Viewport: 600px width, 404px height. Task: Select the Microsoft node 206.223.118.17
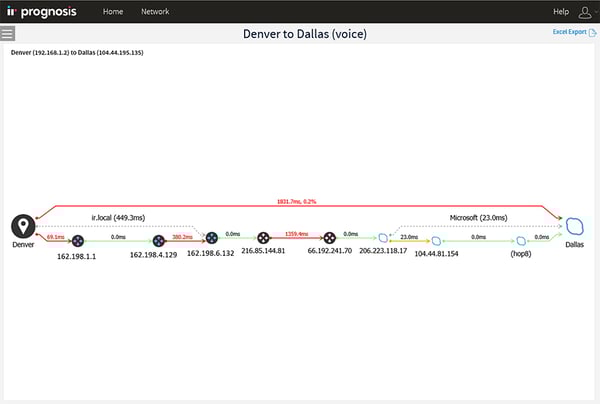[x=381, y=240]
